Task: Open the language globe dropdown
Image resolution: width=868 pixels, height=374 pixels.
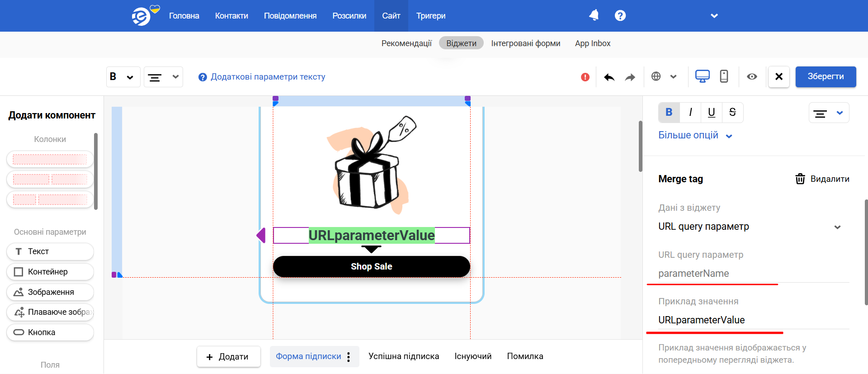Action: click(664, 76)
